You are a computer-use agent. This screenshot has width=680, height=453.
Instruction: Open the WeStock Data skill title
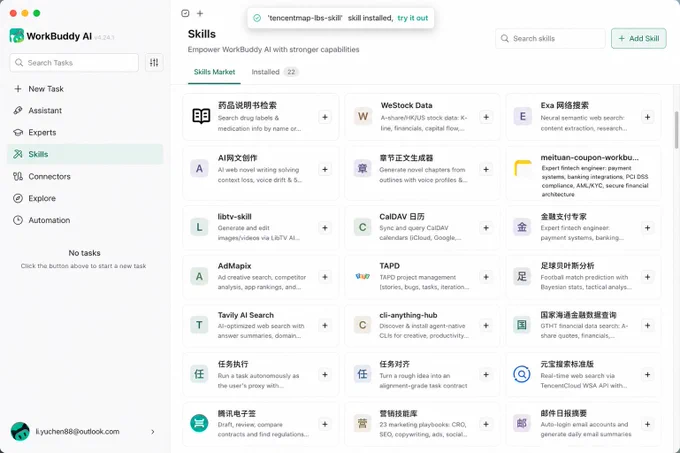(406, 105)
